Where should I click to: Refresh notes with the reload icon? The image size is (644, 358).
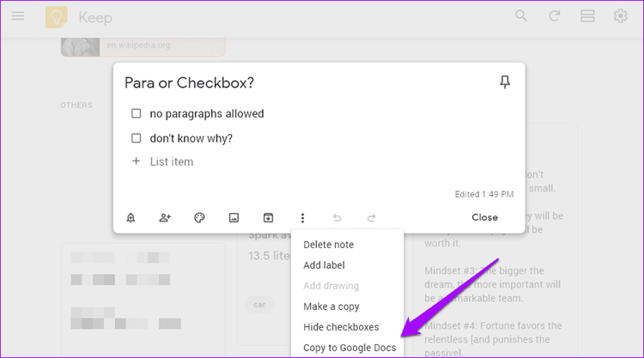pyautogui.click(x=555, y=16)
